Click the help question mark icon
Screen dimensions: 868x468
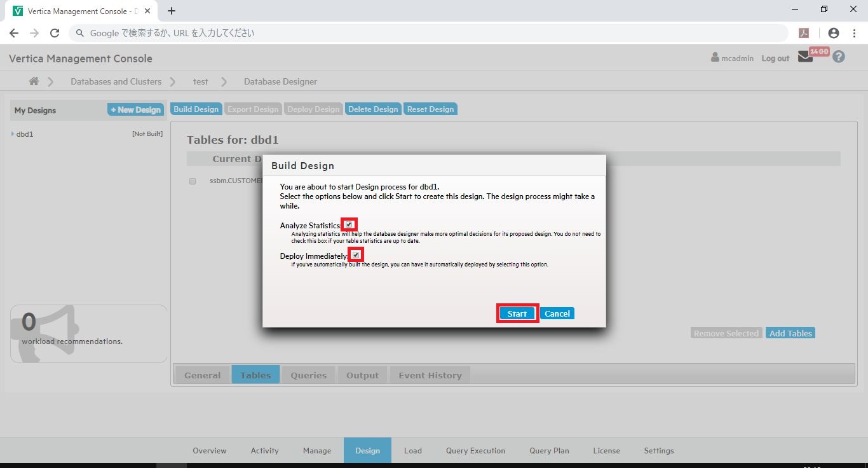tap(839, 57)
